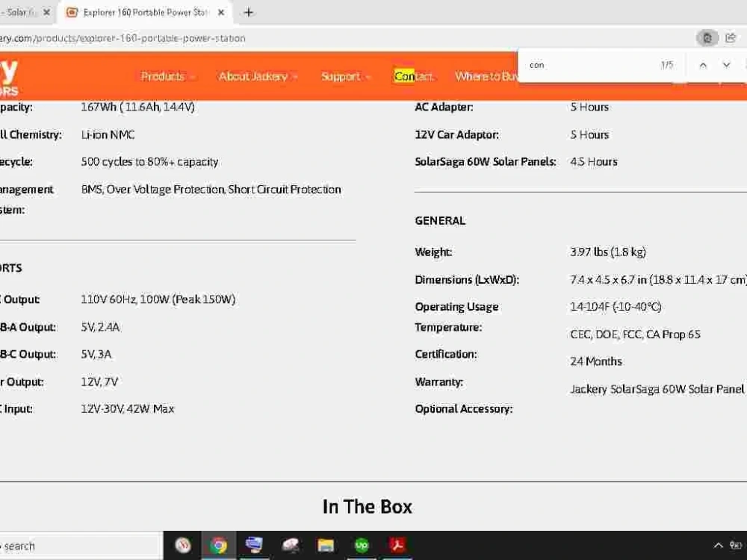
Task: Click the '12V-30V, 42W Max' input value
Action: coord(128,409)
